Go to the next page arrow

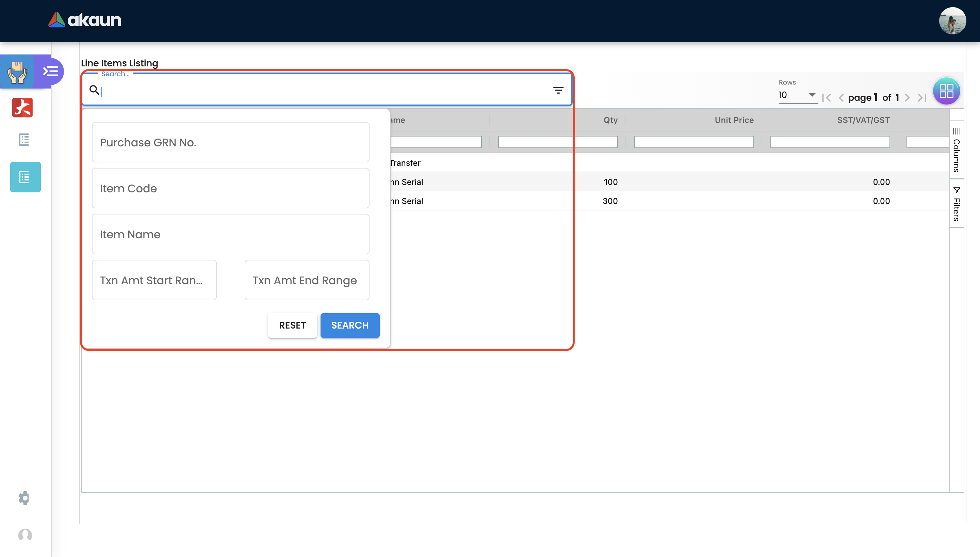[907, 98]
